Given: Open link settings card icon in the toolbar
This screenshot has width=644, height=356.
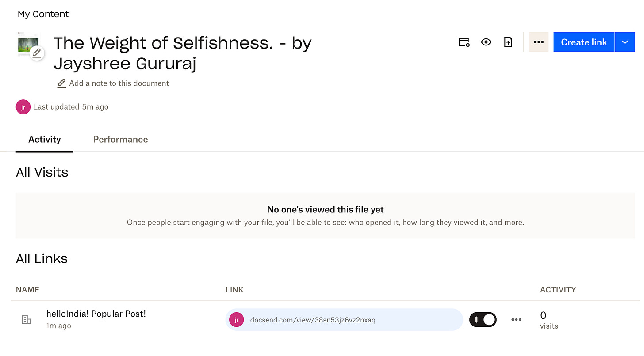Looking at the screenshot, I should pyautogui.click(x=464, y=42).
